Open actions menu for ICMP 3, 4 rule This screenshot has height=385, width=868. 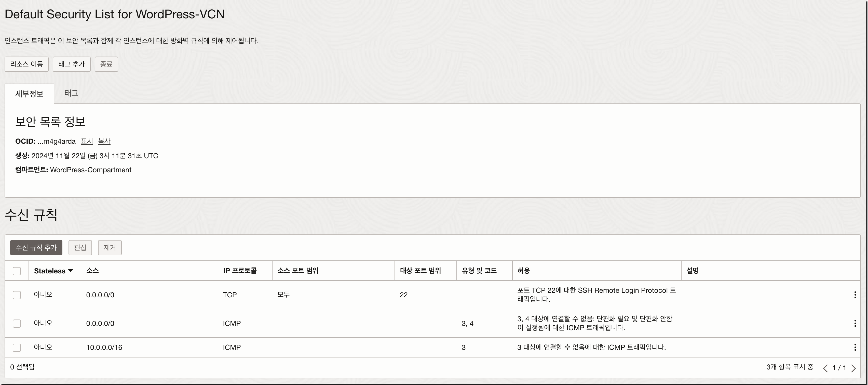point(855,323)
